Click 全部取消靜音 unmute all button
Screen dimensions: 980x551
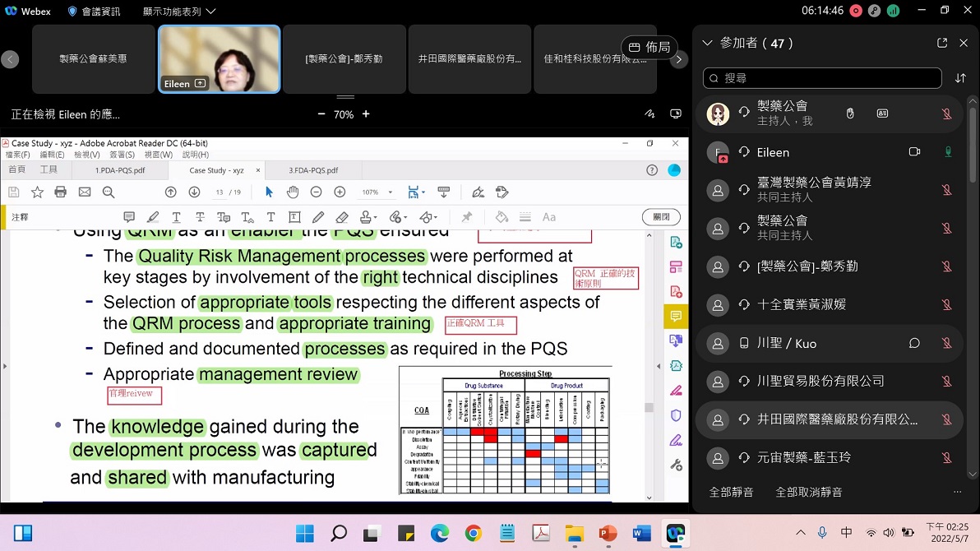(x=809, y=492)
